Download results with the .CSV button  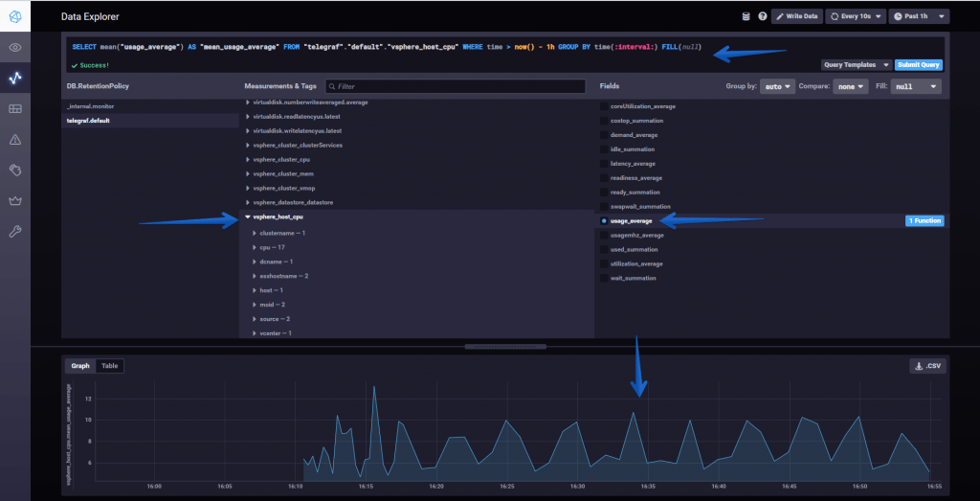(927, 367)
